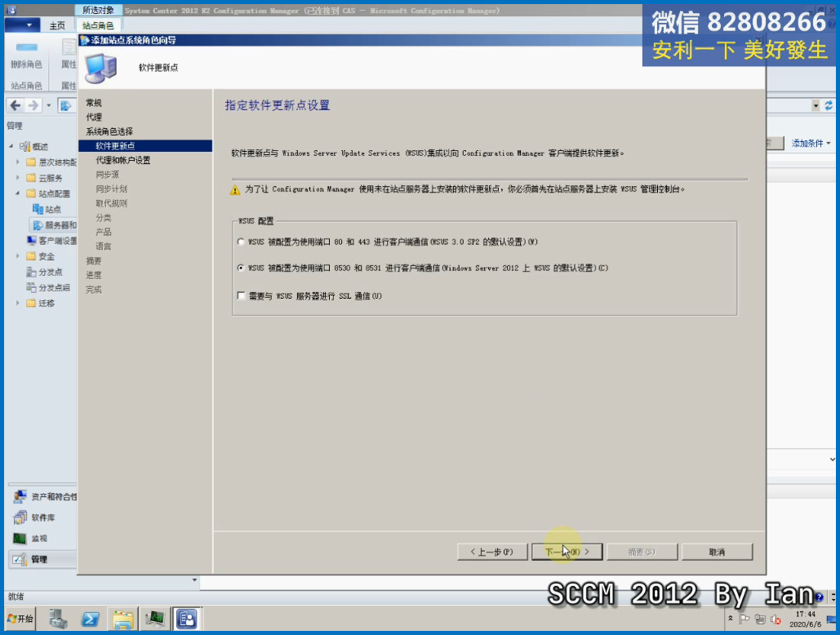Open the 资产和符合性 workspace

tap(44, 496)
